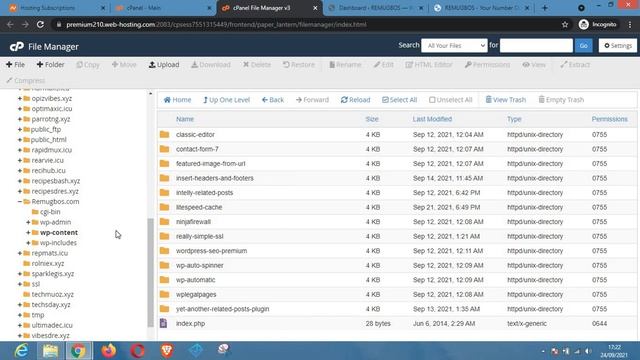Go Back in file navigation

[x=273, y=100]
